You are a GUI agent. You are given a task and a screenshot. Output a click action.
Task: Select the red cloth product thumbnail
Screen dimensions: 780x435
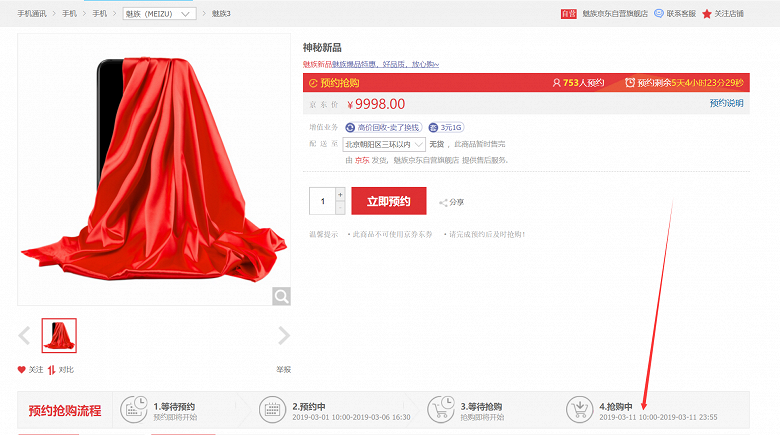[x=59, y=335]
